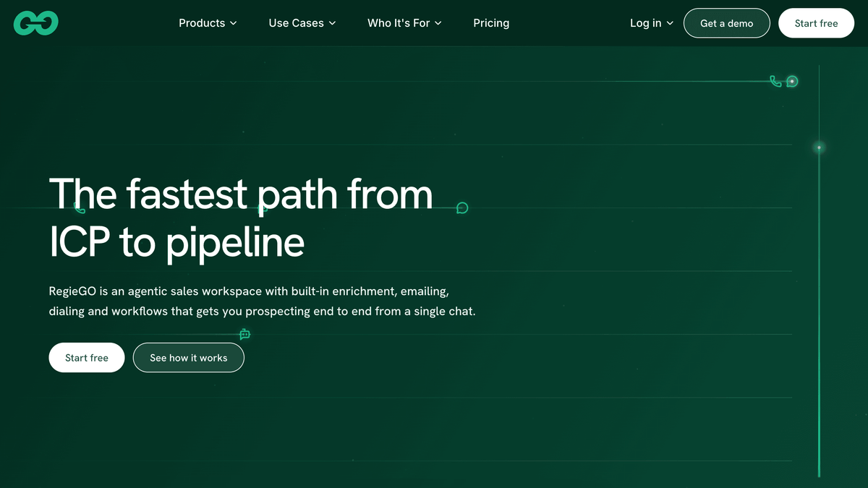Open the Products menu
The width and height of the screenshot is (868, 488).
tap(208, 23)
